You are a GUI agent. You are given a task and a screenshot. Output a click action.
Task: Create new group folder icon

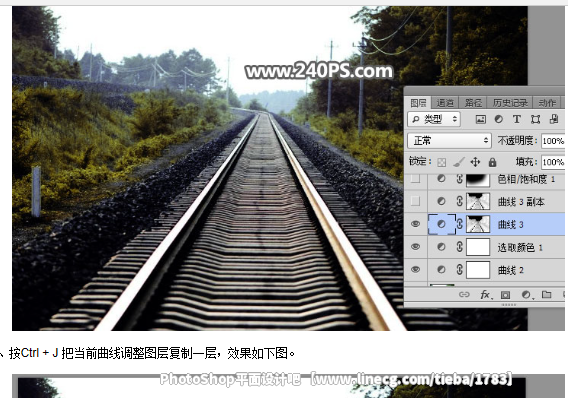[x=546, y=294]
